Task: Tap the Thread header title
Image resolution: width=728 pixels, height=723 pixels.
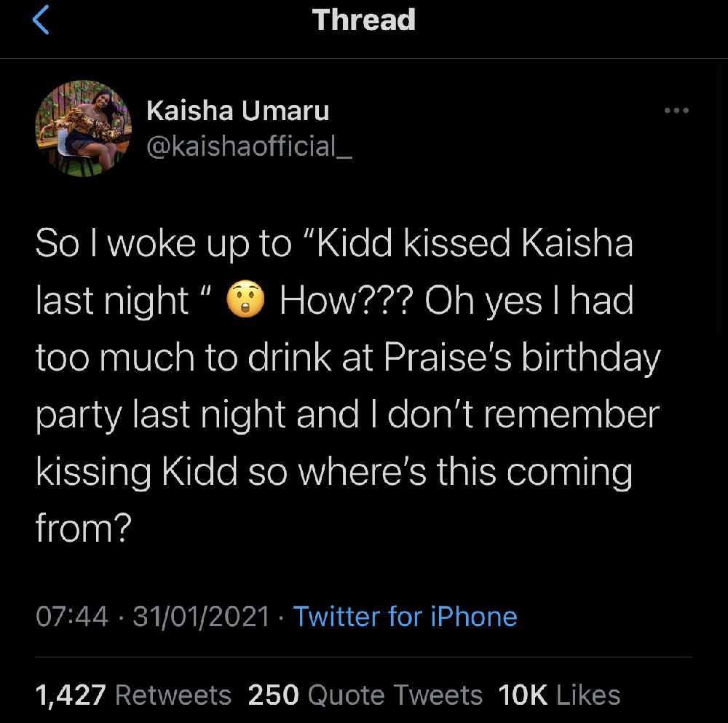Action: (x=364, y=20)
